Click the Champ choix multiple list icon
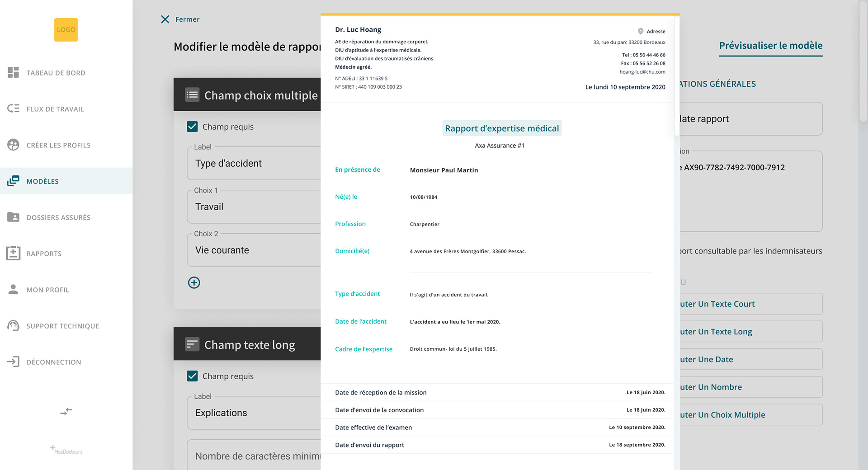Image resolution: width=868 pixels, height=470 pixels. pos(192,95)
